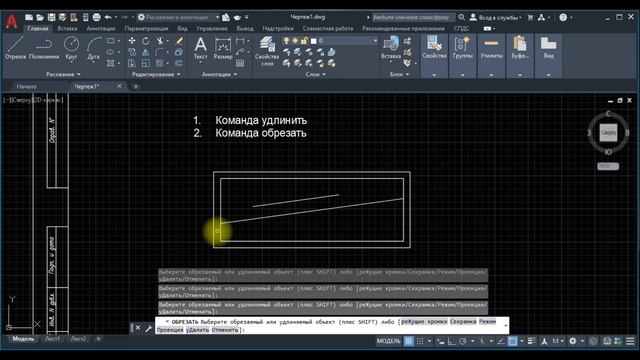Choose the Сохранка command option
Image resolution: width=640 pixels, height=360 pixels.
[463, 322]
